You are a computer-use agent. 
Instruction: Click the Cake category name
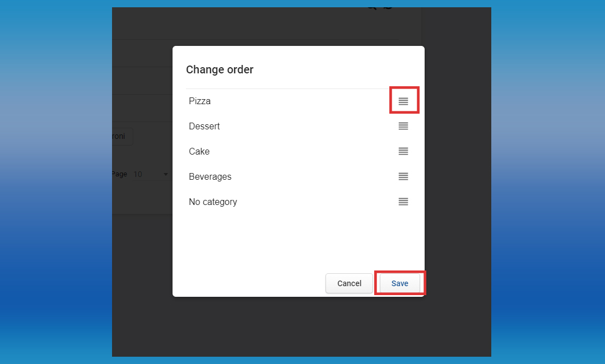pos(199,152)
